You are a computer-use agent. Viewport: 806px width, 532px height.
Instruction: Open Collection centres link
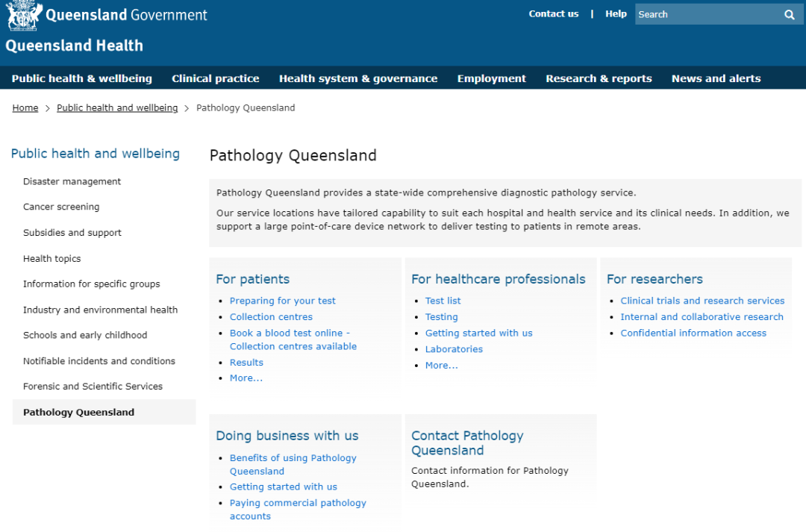click(x=272, y=316)
